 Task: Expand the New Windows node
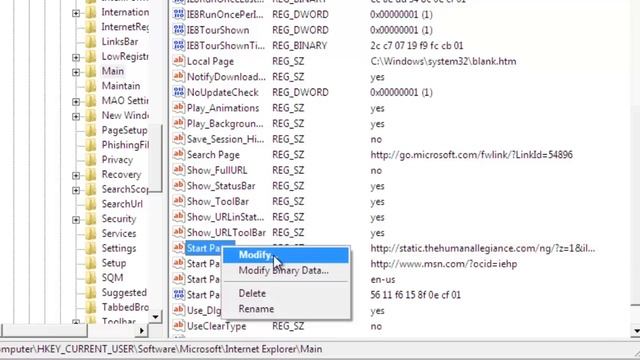coord(76,116)
